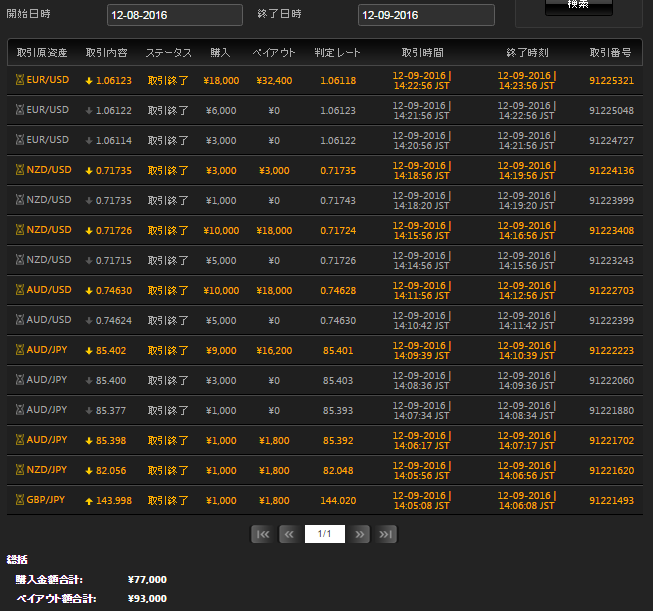This screenshot has height=611, width=653.
Task: Click the 取引原資産 column header
Action: [x=41, y=52]
